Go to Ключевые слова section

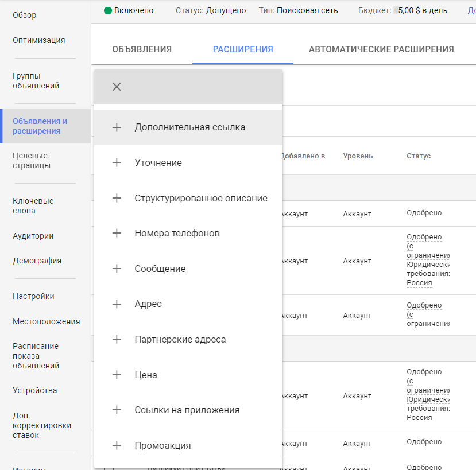(x=33, y=206)
